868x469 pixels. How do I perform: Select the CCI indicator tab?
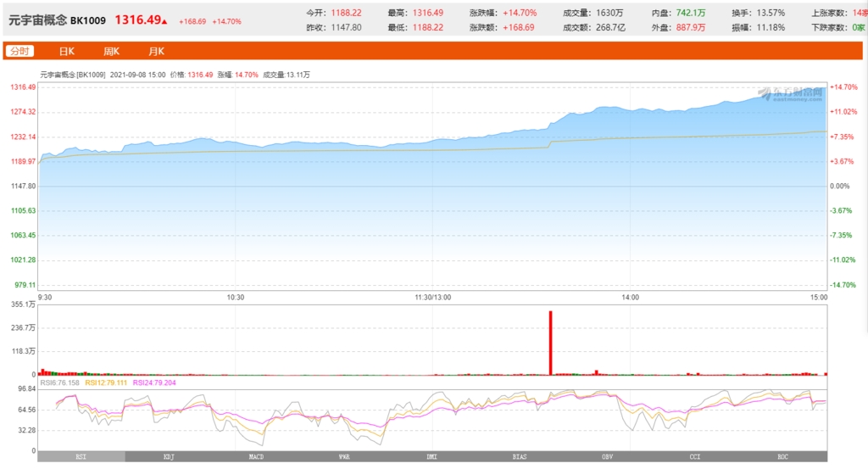(695, 457)
